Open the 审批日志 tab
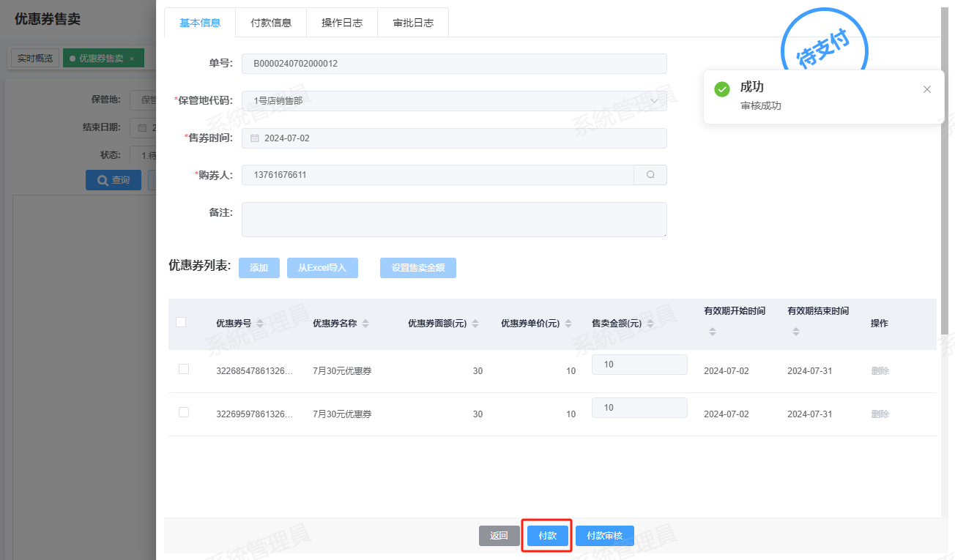Screen dimensions: 955x560 pos(413,23)
